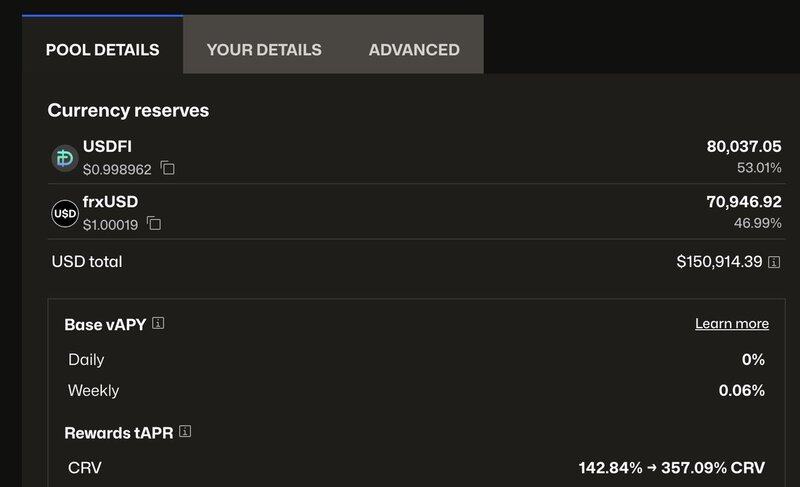Click the frxUSD token logo icon
Screen dimensions: 800x487
click(65, 213)
